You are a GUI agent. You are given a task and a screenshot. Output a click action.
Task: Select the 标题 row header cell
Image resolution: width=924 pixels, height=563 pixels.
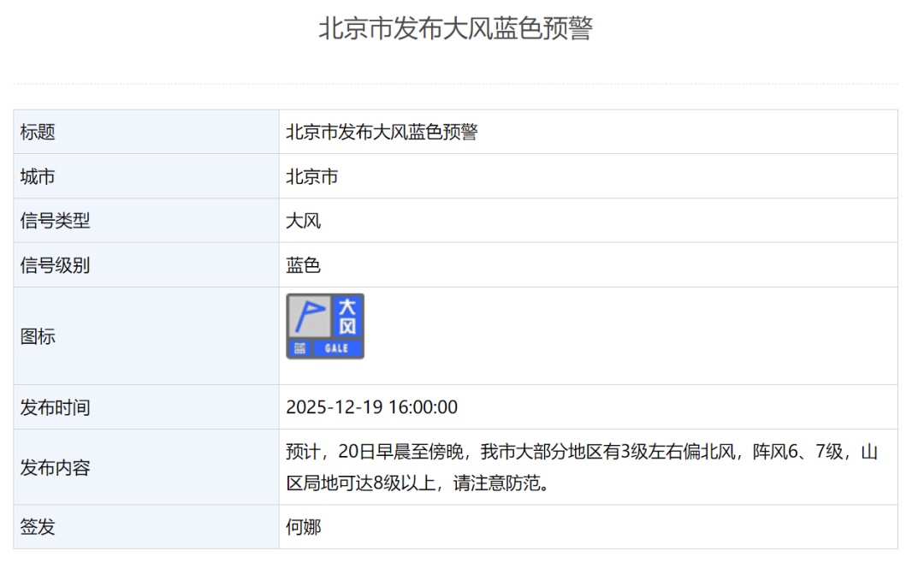[x=40, y=132]
